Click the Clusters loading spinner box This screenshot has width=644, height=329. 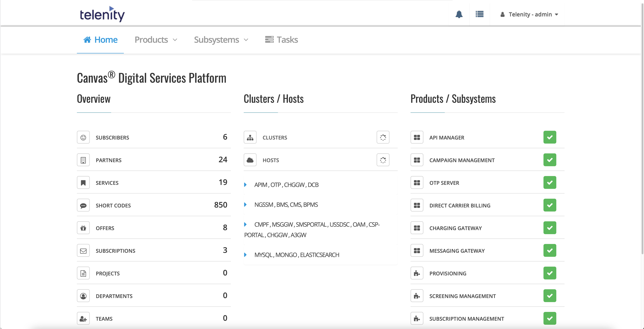[383, 137]
